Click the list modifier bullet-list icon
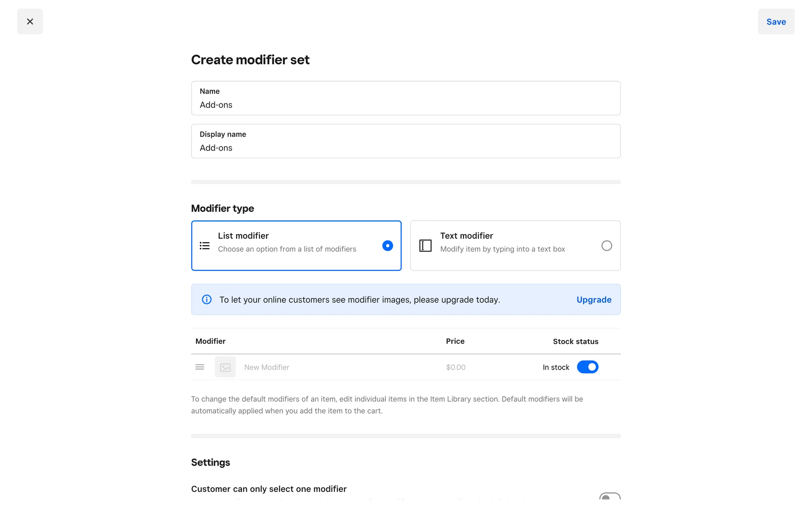 tap(205, 246)
